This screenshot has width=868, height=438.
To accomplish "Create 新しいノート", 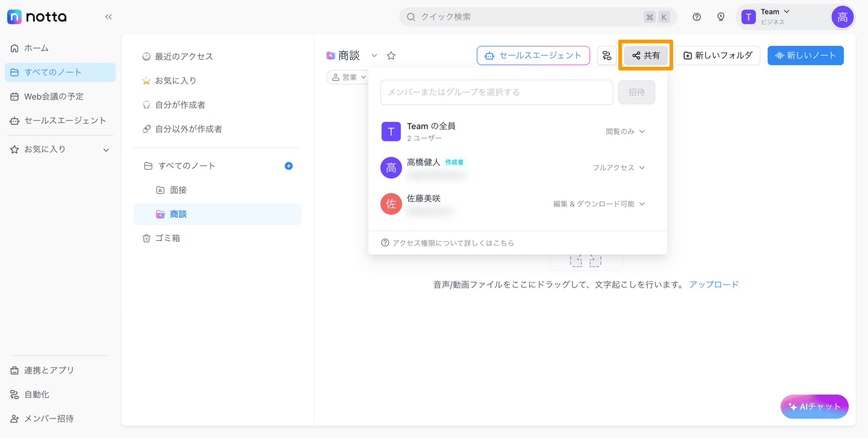I will pyautogui.click(x=806, y=55).
